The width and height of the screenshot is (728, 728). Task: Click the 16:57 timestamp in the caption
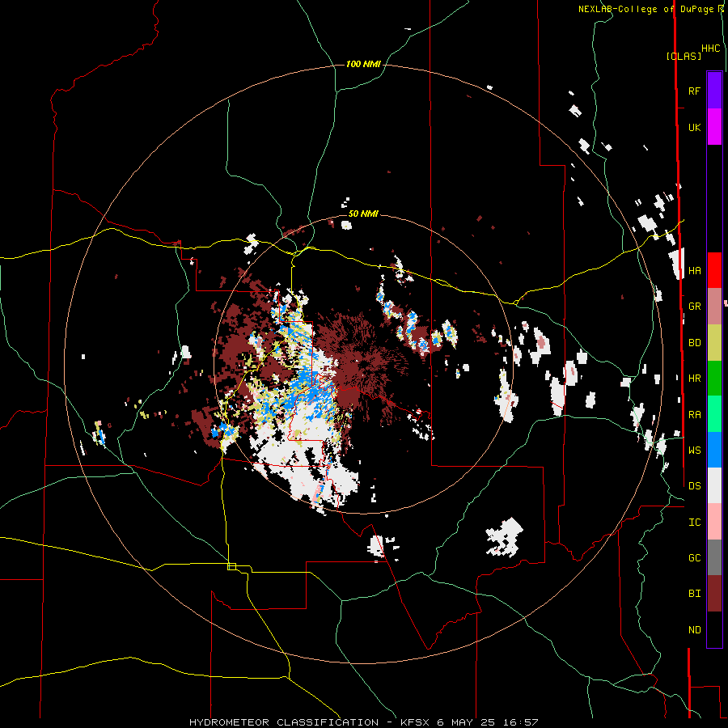(520, 722)
